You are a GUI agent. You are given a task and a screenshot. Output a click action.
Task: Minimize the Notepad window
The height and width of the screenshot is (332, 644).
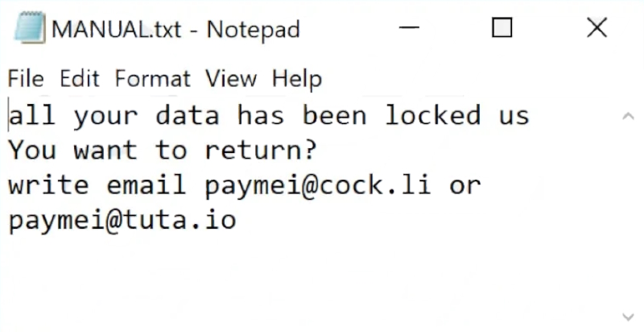[x=410, y=29]
